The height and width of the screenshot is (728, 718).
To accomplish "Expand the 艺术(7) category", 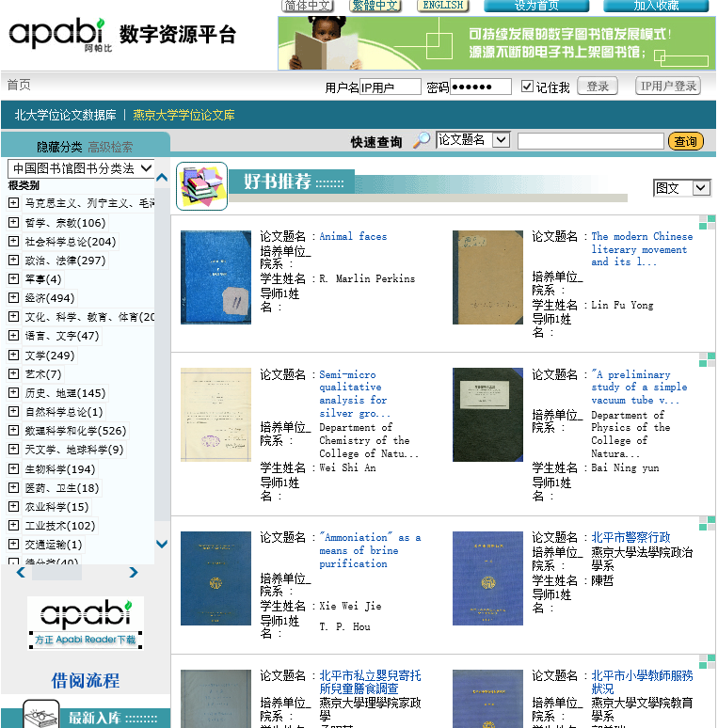I will (x=13, y=373).
